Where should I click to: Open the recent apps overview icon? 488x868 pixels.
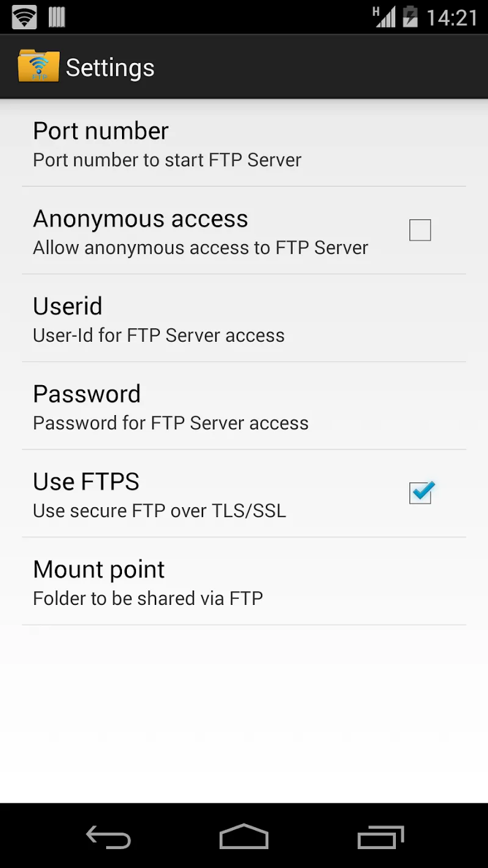(x=381, y=837)
